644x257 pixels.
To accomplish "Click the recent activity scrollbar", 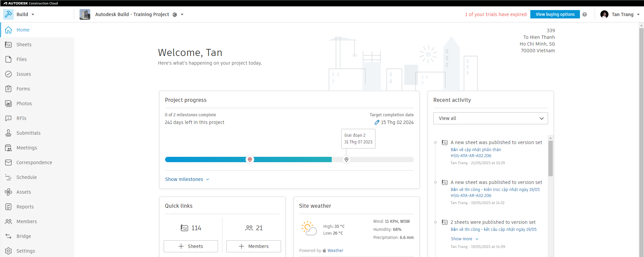I will click(550, 158).
